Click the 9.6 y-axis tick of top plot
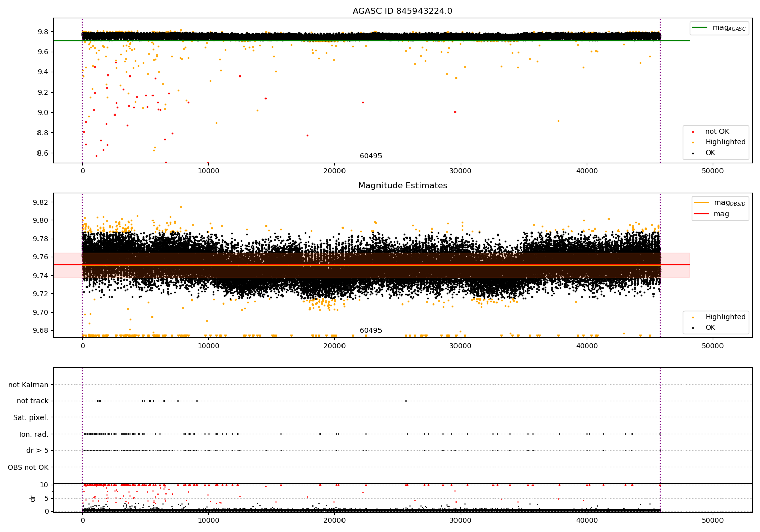Screen dimensions: 760x532 43,52
